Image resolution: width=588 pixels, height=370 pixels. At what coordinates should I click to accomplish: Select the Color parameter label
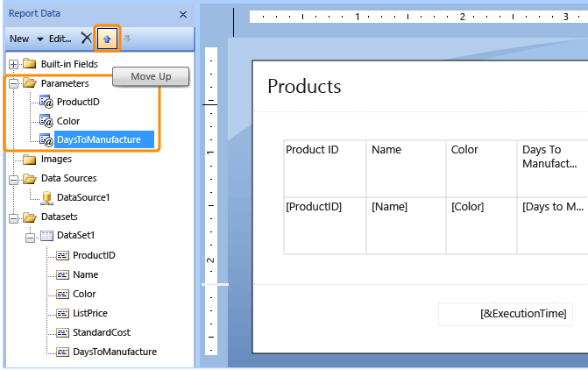coord(67,121)
